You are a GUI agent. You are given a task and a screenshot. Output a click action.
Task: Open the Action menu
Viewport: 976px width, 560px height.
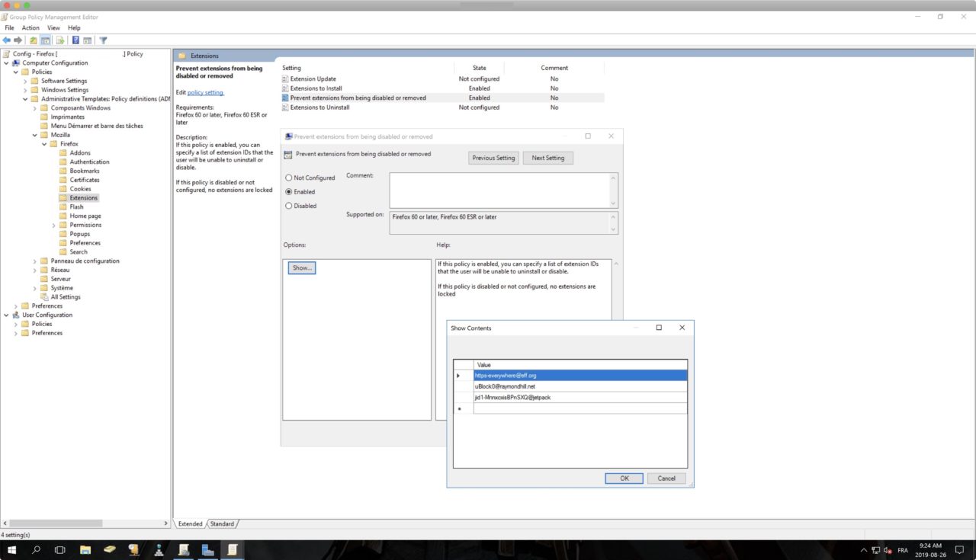pyautogui.click(x=30, y=28)
